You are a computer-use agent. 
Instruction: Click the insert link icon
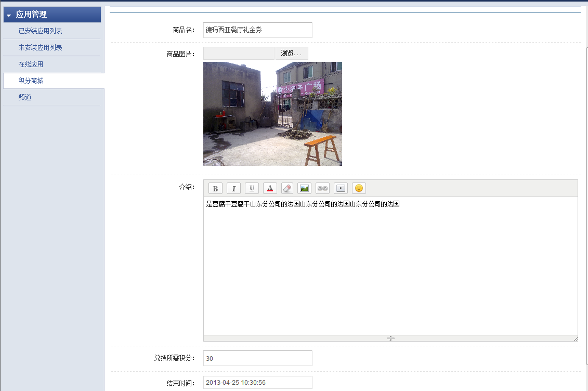coord(322,188)
